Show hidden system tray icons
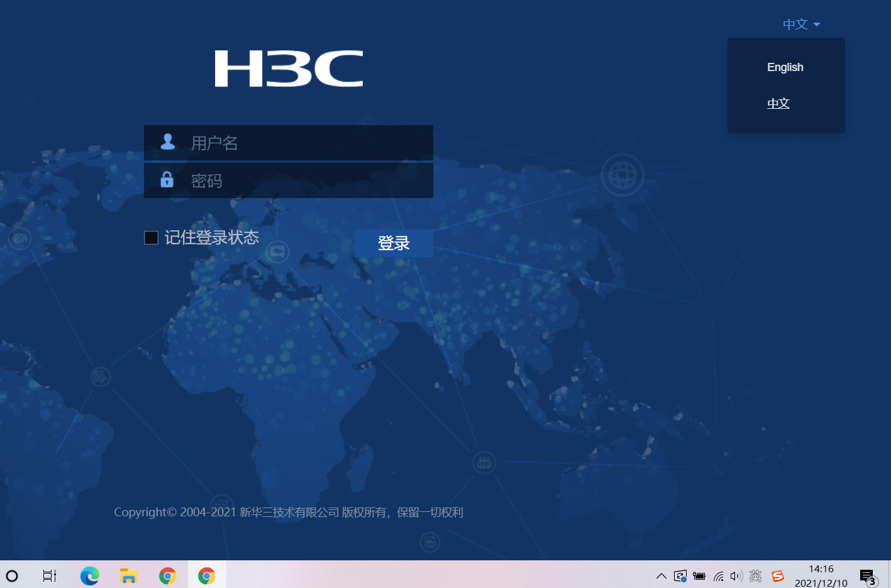The height and width of the screenshot is (588, 891). pos(661,576)
